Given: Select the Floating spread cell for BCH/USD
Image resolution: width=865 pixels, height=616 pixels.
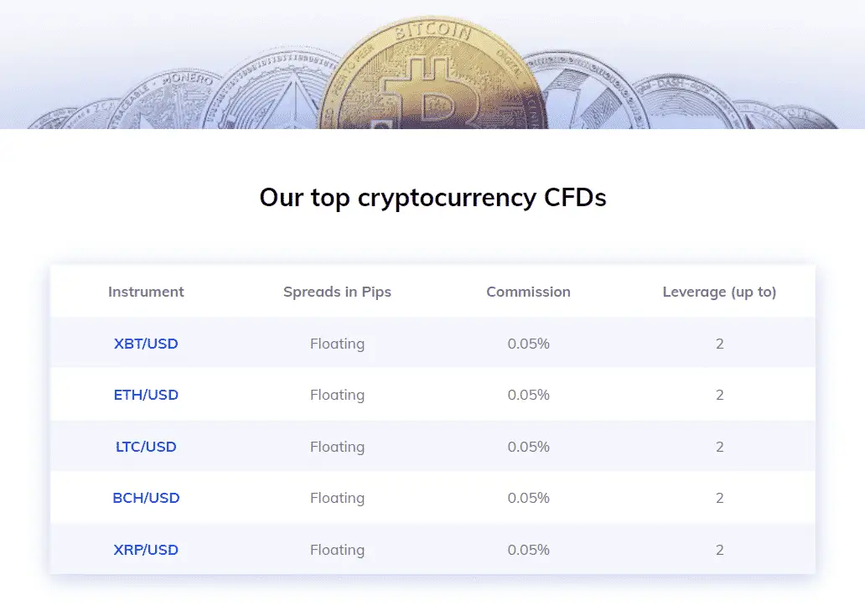Looking at the screenshot, I should click(x=337, y=498).
